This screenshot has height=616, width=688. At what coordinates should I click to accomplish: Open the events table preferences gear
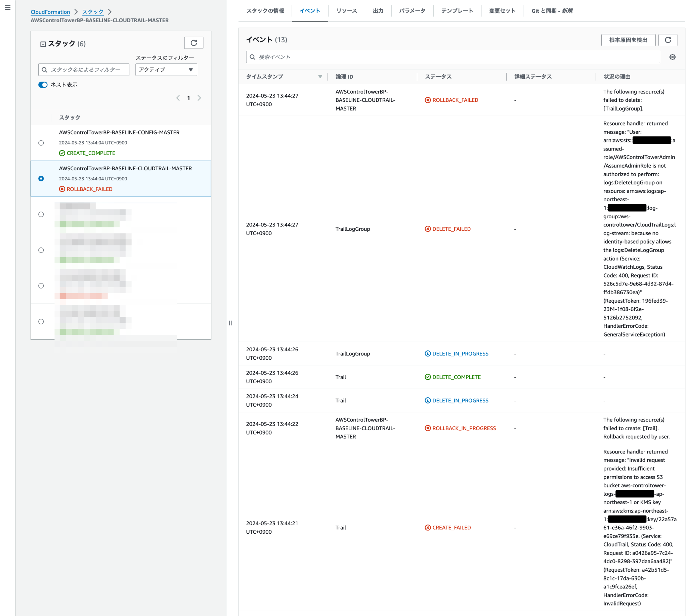[x=673, y=57]
